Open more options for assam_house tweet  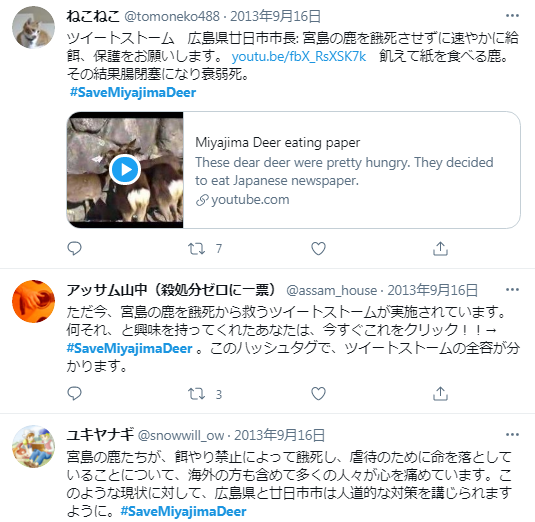tap(512, 290)
